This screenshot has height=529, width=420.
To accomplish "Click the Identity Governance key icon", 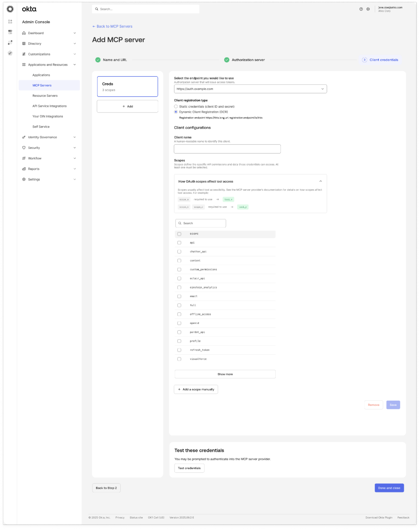I will point(24,137).
